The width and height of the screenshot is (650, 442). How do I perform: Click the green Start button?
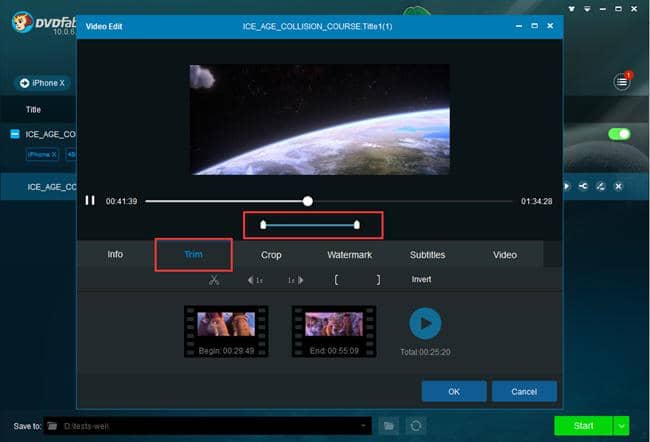click(x=583, y=426)
